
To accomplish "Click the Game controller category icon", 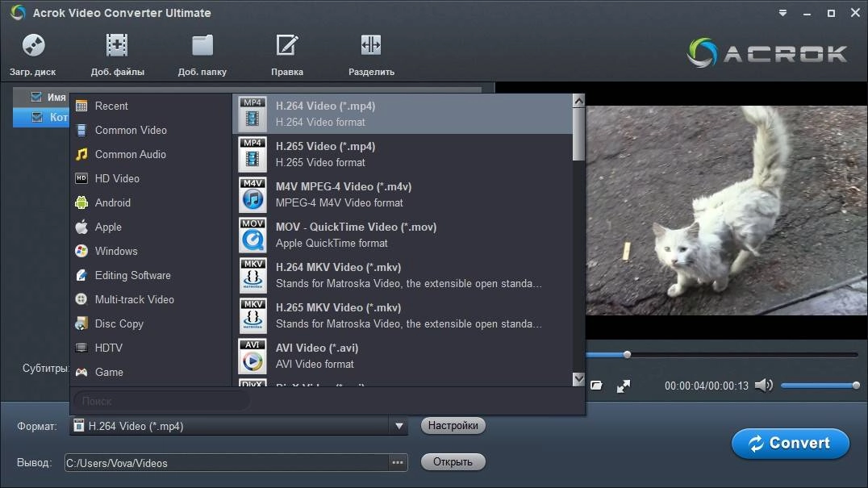I will click(81, 372).
